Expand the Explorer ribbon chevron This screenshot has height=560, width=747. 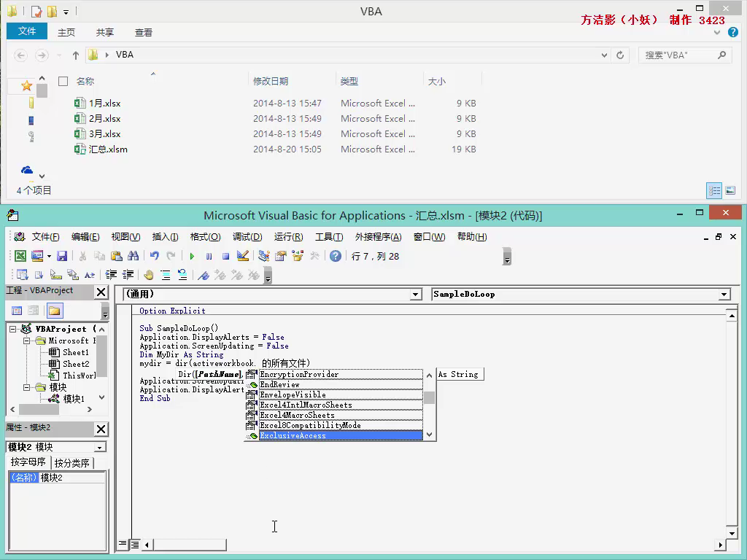point(717,32)
